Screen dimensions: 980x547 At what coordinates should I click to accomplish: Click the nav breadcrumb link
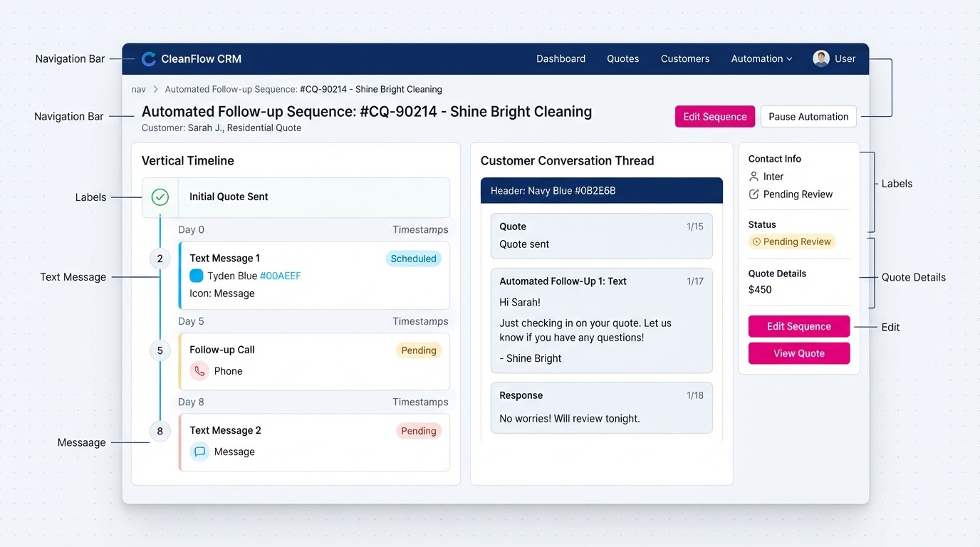(x=139, y=90)
